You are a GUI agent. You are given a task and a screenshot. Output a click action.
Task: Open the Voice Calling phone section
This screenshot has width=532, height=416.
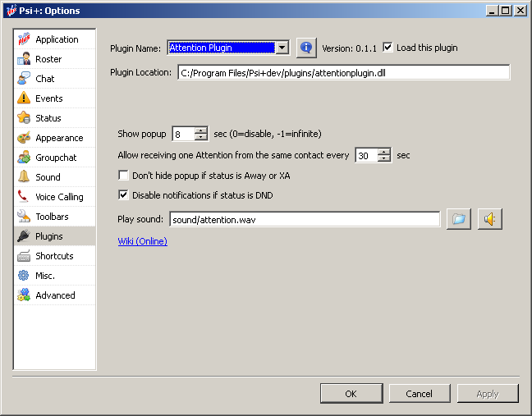58,197
